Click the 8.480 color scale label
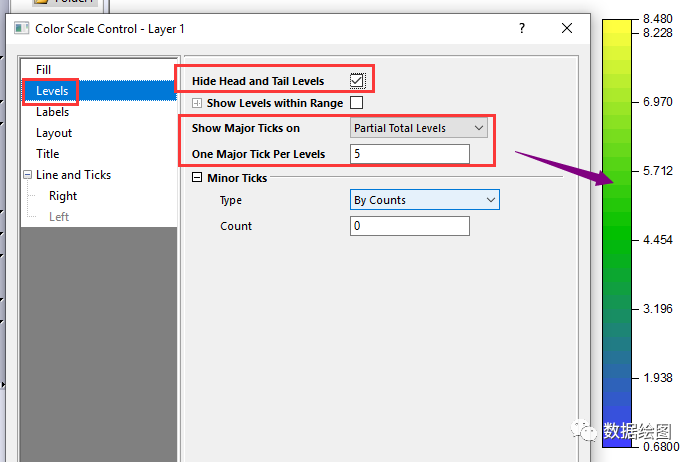The height and width of the screenshot is (462, 694). pos(658,19)
